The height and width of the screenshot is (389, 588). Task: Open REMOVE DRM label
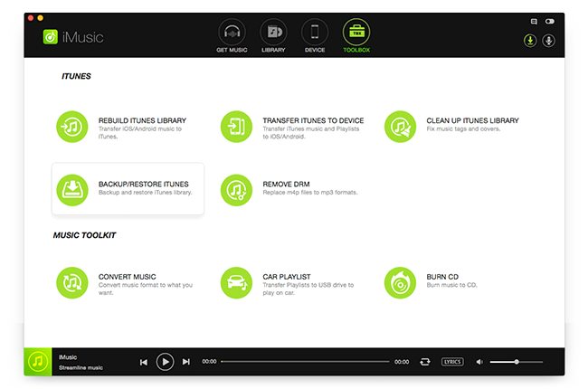pos(286,185)
